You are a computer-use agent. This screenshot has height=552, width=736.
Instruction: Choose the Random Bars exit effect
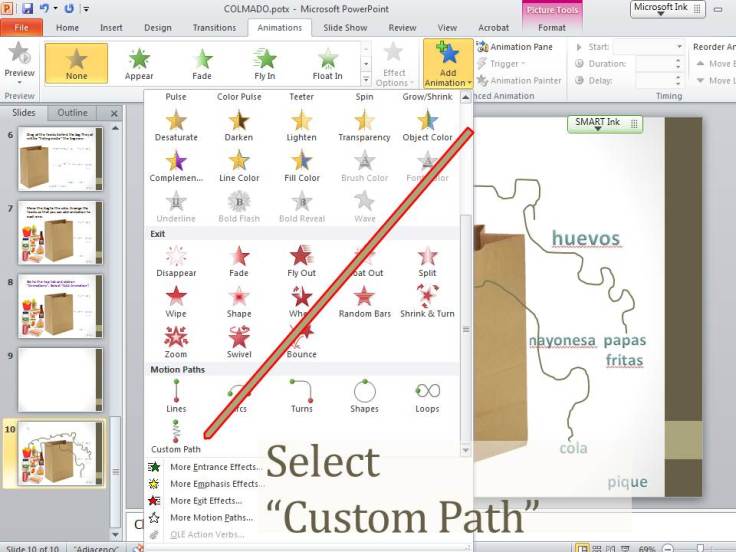(x=364, y=302)
